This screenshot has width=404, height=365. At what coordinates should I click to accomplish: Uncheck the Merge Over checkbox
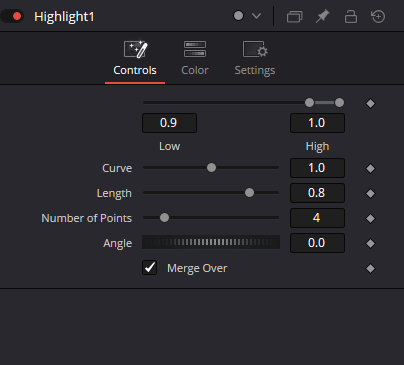[150, 267]
